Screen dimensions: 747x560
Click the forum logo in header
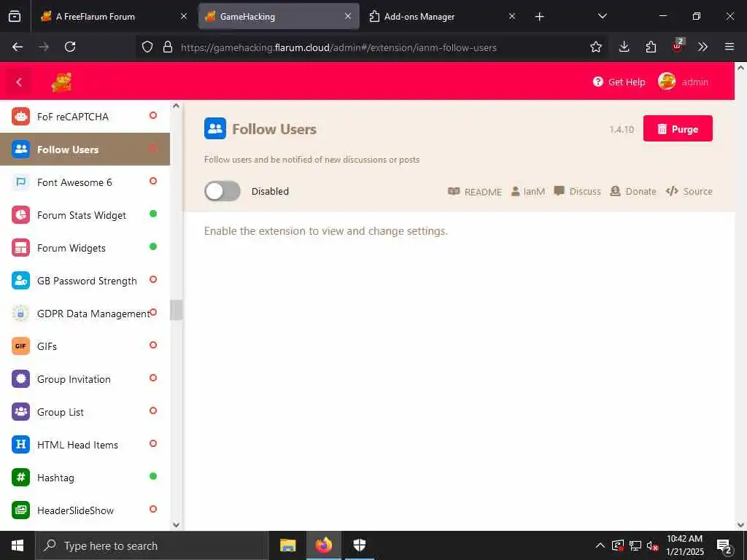62,82
